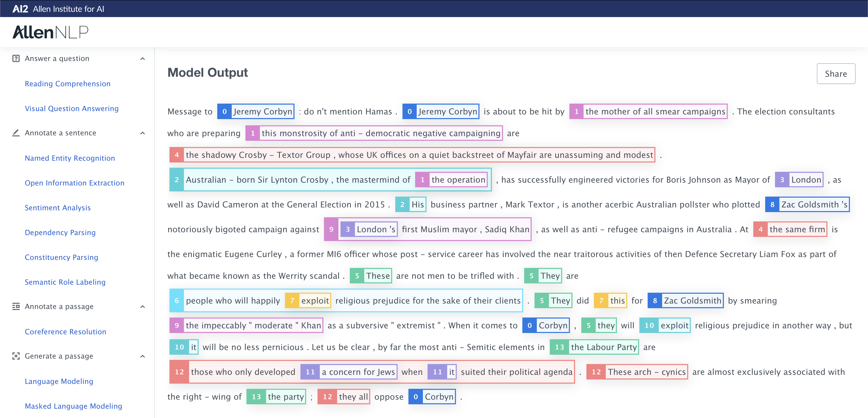Click the Share button
Image resolution: width=868 pixels, height=418 pixels.
(836, 73)
